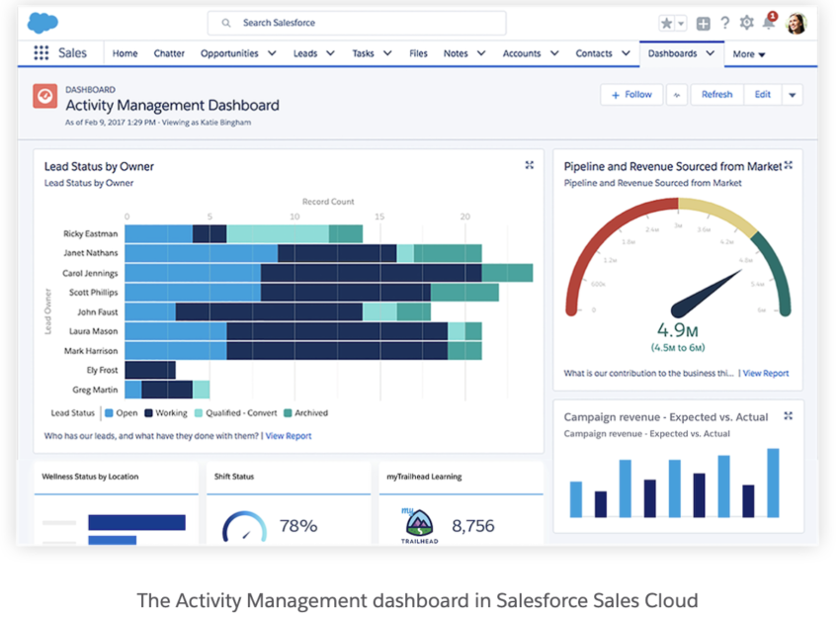Open the global actions plus icon

coord(703,23)
